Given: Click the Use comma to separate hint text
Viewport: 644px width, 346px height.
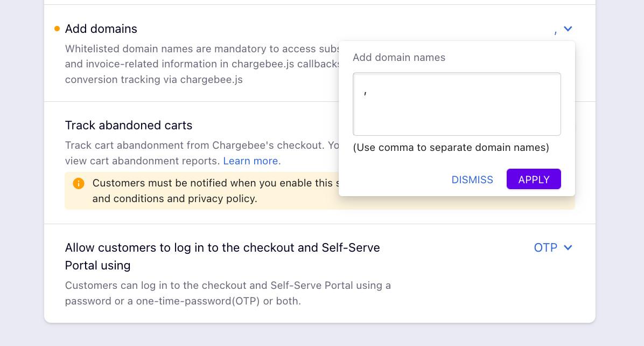Looking at the screenshot, I should pos(451,148).
